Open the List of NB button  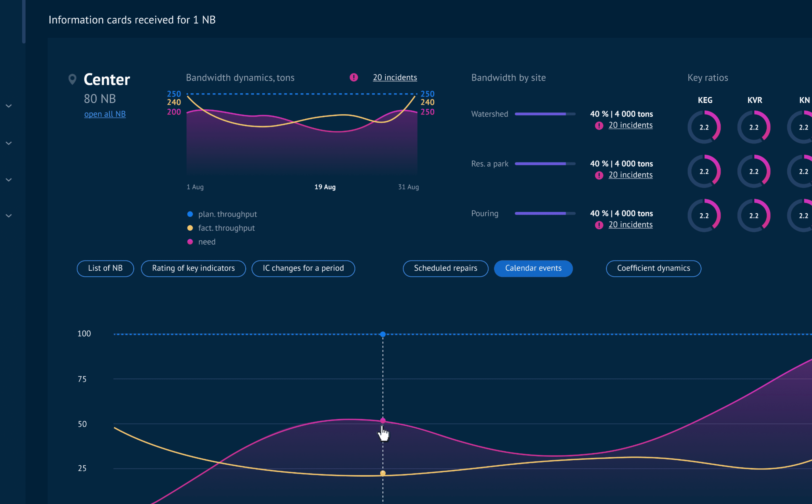(105, 268)
